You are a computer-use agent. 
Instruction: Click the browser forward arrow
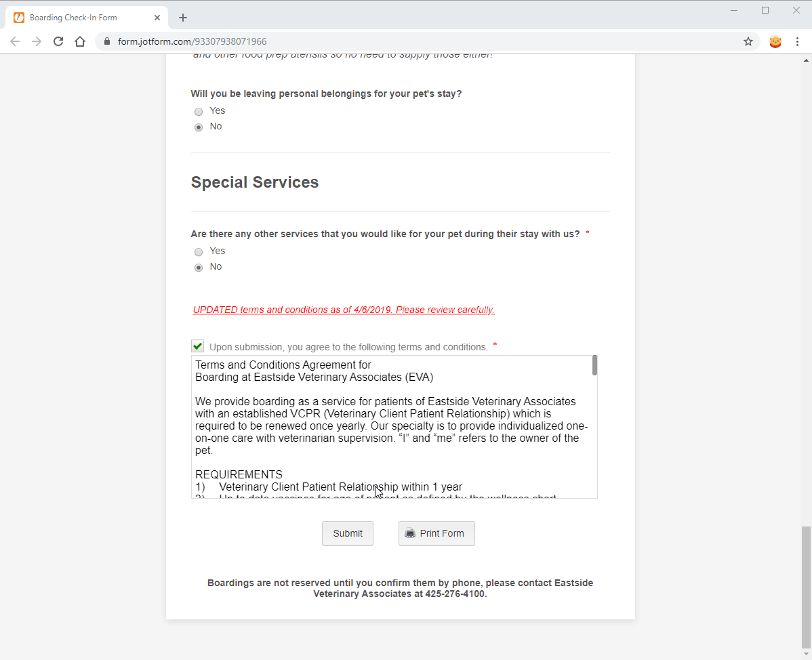[37, 41]
